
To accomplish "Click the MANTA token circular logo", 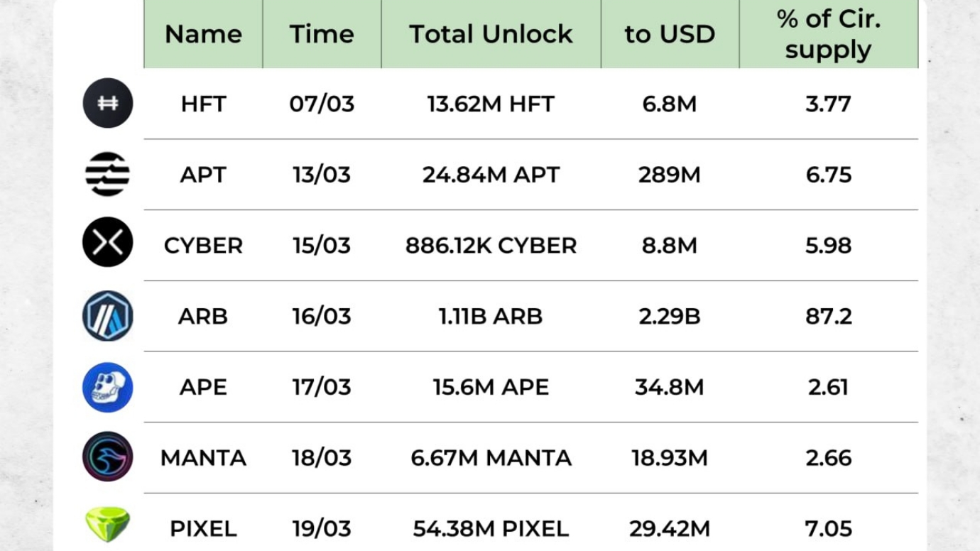I will pos(108,457).
